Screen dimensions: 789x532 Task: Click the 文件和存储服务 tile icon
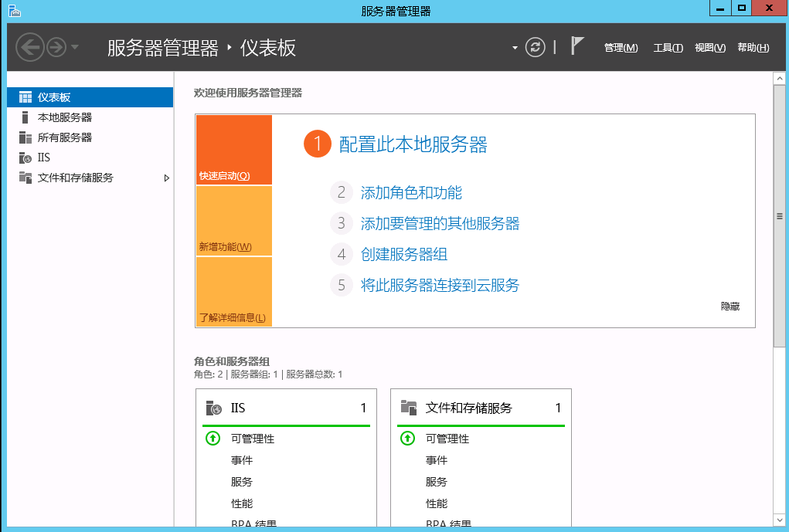click(409, 407)
